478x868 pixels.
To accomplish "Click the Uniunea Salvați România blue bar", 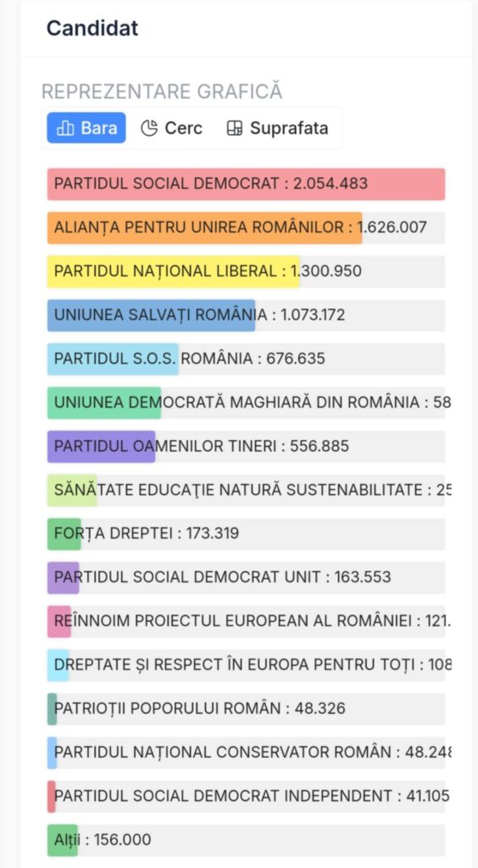I will [x=152, y=315].
